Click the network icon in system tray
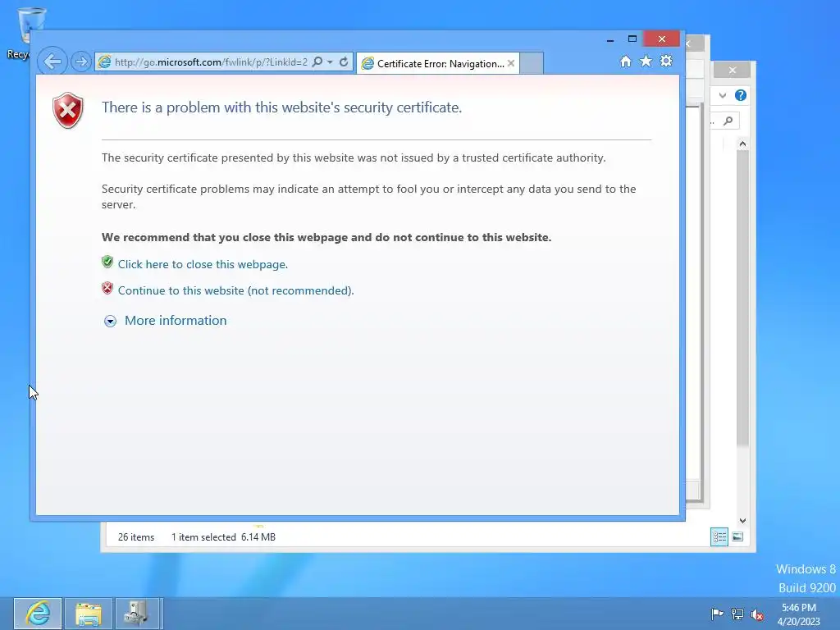 point(737,614)
